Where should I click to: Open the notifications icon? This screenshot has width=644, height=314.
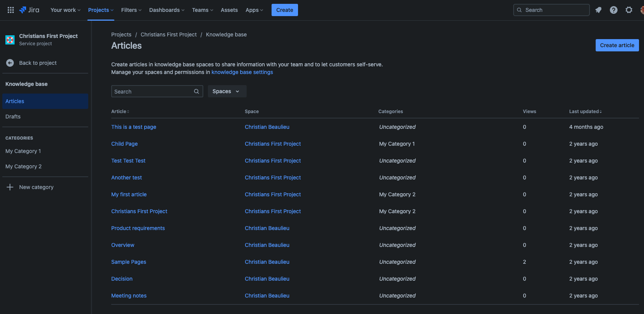(x=598, y=10)
